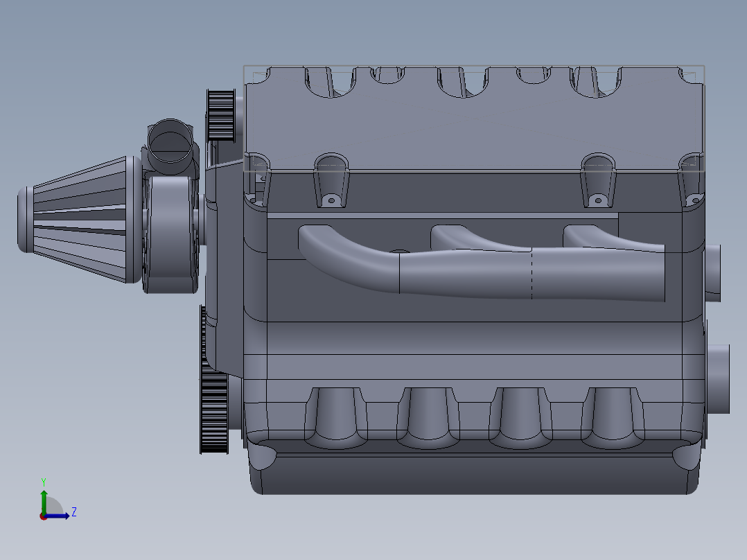Pick the exhaust manifold collector pipe
This screenshot has width=747, height=560.
(x=531, y=274)
